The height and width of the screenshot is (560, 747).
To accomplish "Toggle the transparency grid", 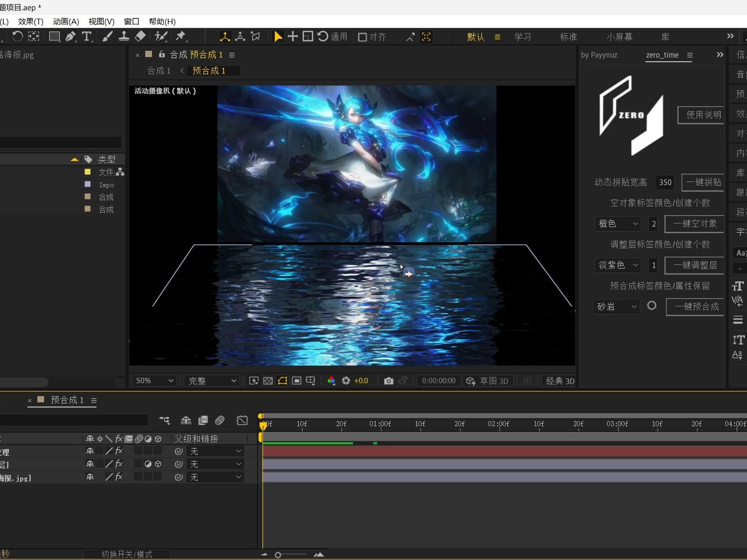I will [x=268, y=381].
